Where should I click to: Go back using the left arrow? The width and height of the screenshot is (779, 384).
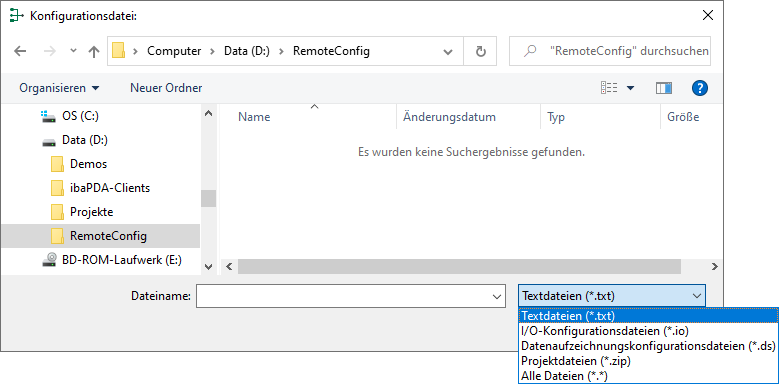coord(20,51)
